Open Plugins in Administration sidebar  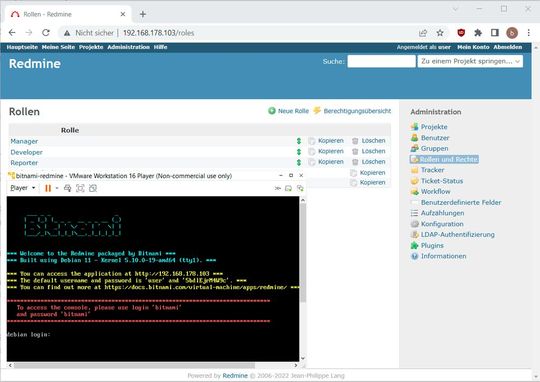(432, 245)
